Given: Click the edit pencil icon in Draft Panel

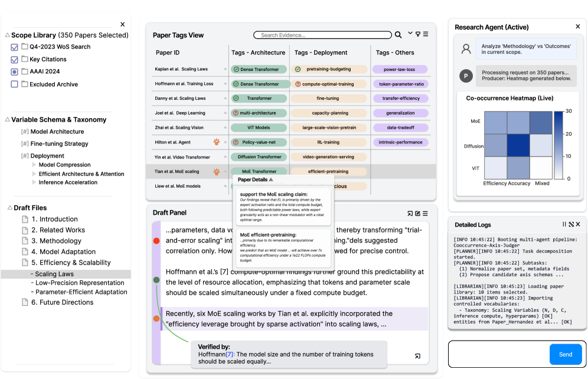Looking at the screenshot, I should [x=417, y=213].
